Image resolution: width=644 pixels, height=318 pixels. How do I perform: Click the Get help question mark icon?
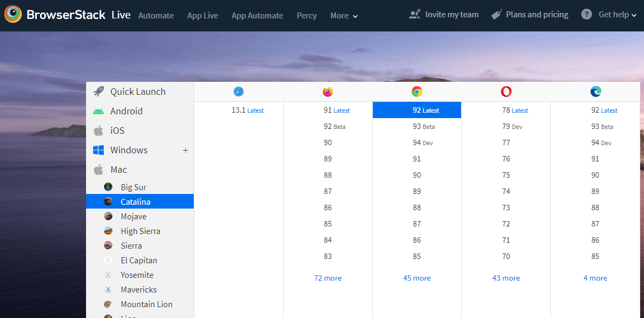[587, 15]
